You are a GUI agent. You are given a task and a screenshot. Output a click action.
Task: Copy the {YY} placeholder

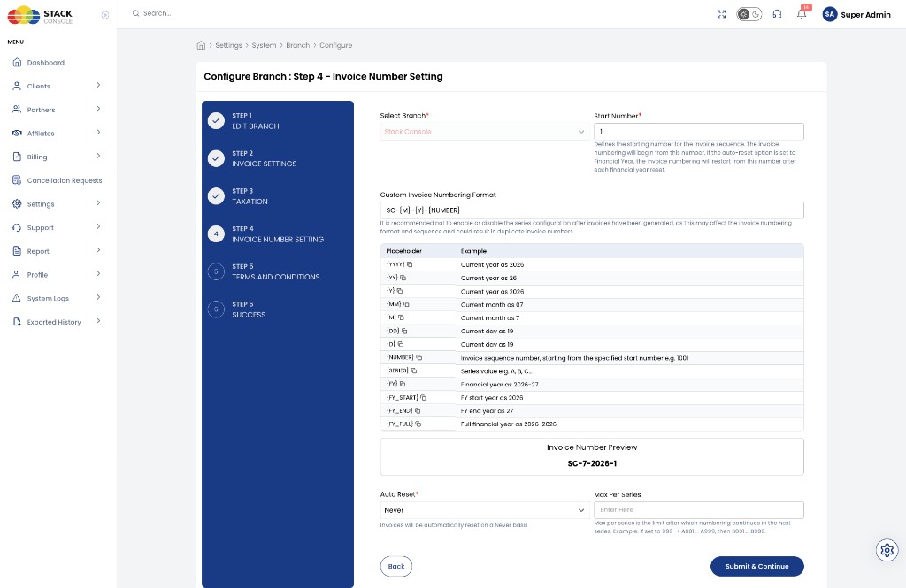click(403, 278)
